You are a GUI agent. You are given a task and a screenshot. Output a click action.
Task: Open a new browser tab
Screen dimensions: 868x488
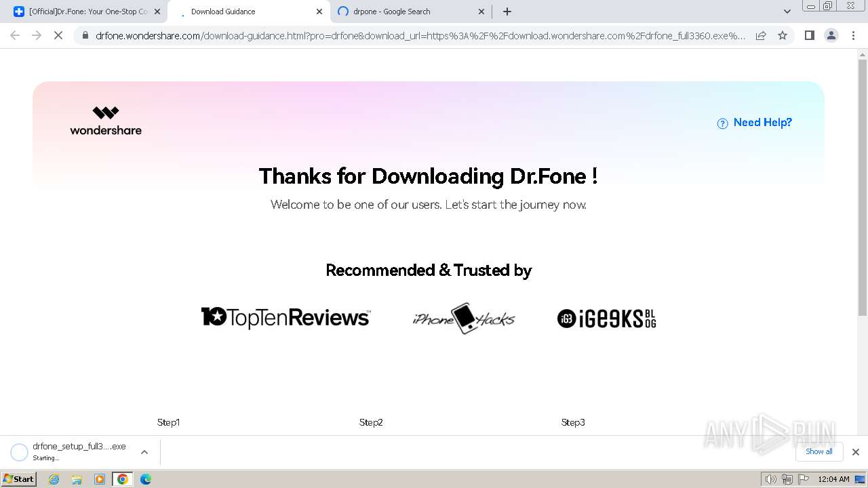pyautogui.click(x=507, y=12)
